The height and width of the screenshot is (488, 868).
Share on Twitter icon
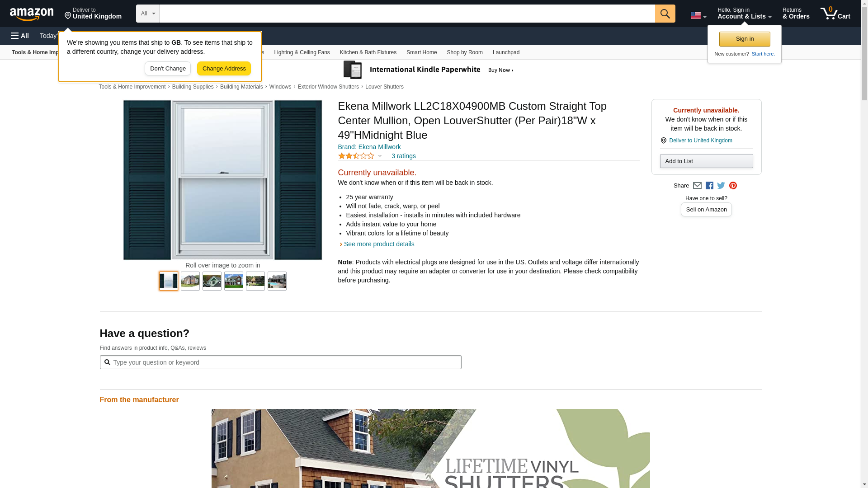click(x=721, y=186)
